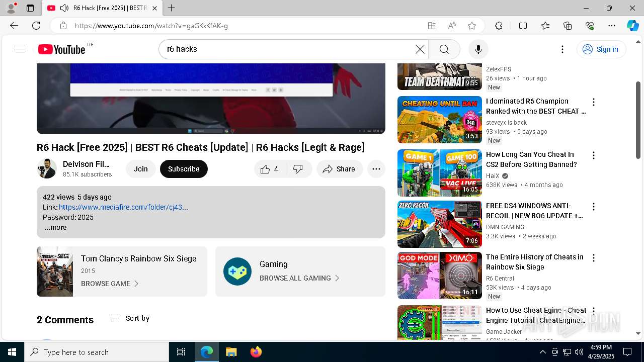Open menu for 'How to Use Cheat Engine' video
The width and height of the screenshot is (644, 362).
594,311
